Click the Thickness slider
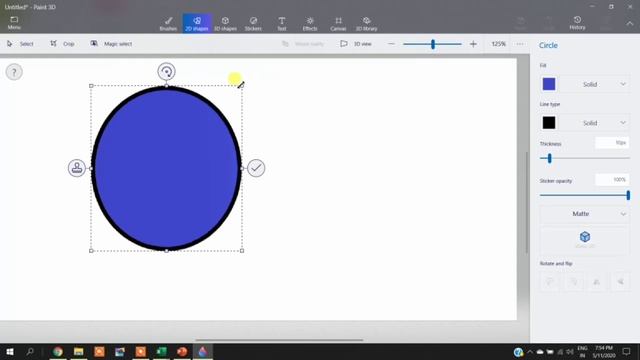Screen dimensions: 640x360 (x=584, y=158)
